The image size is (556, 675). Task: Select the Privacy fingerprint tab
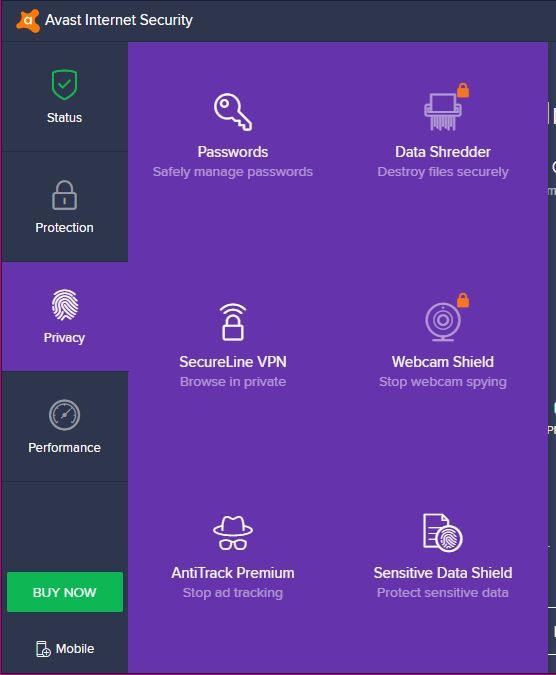click(65, 316)
